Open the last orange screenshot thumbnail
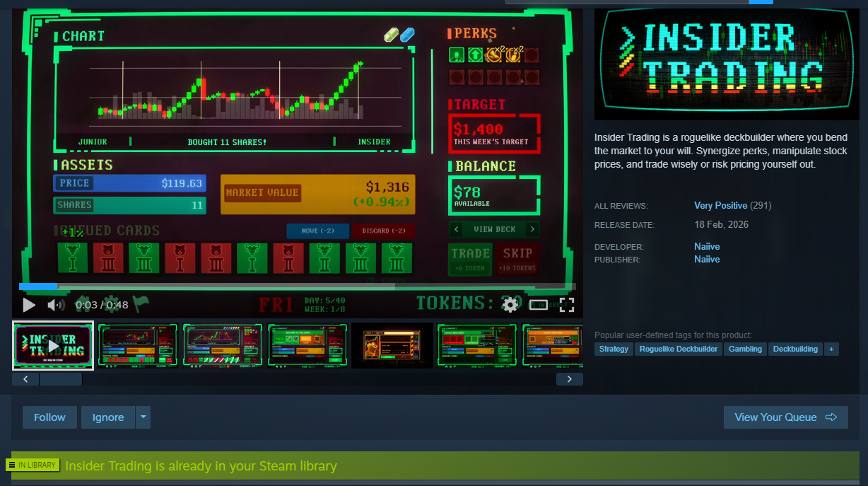This screenshot has height=486, width=868. [x=552, y=346]
